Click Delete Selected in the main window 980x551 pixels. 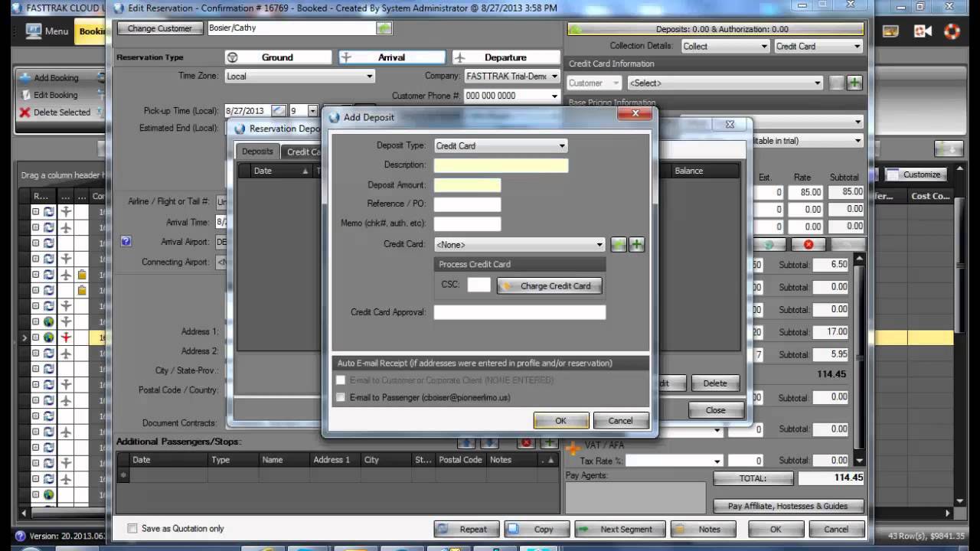[55, 112]
